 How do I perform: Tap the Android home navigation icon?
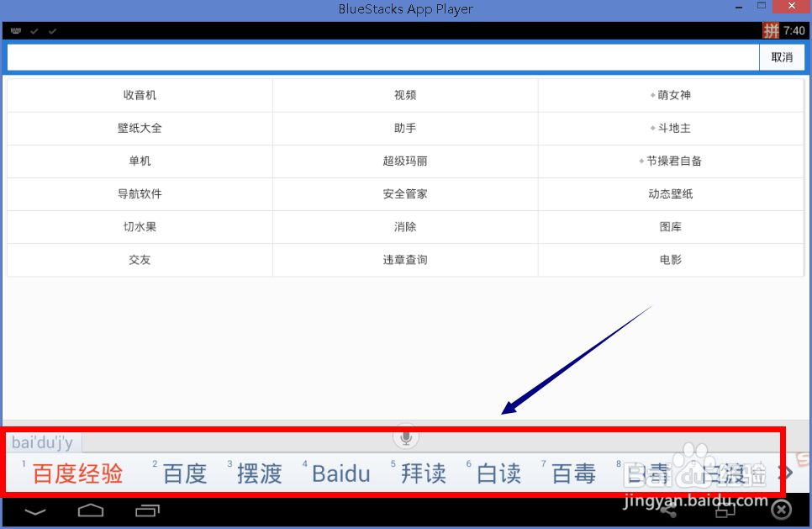(x=91, y=510)
